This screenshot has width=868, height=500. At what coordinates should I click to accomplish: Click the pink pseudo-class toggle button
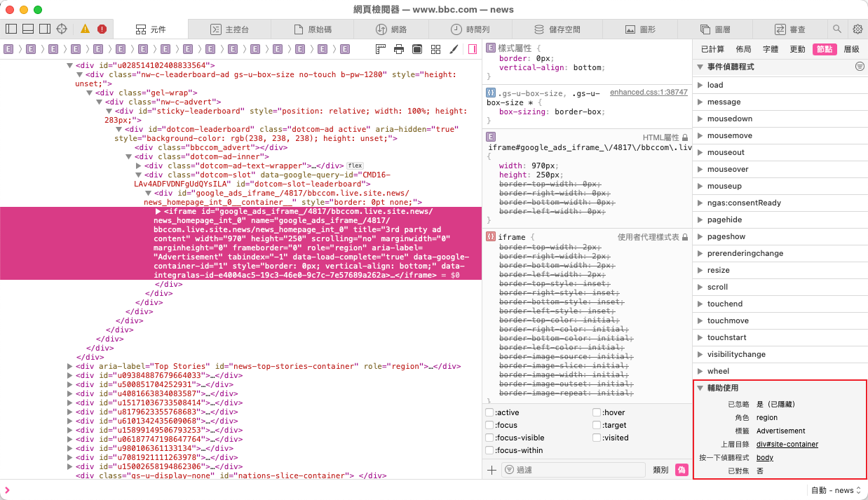(681, 470)
